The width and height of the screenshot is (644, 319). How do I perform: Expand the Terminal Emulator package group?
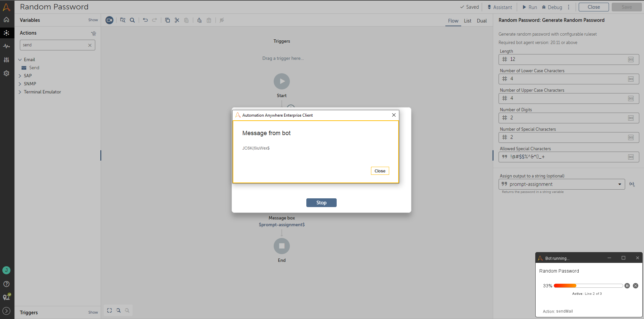coord(20,92)
